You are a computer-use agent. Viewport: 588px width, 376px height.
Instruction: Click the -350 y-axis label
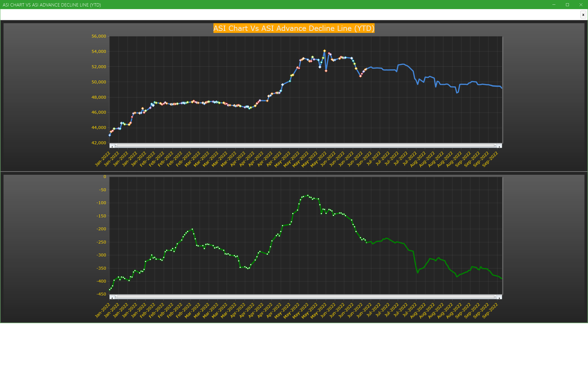[101, 268]
